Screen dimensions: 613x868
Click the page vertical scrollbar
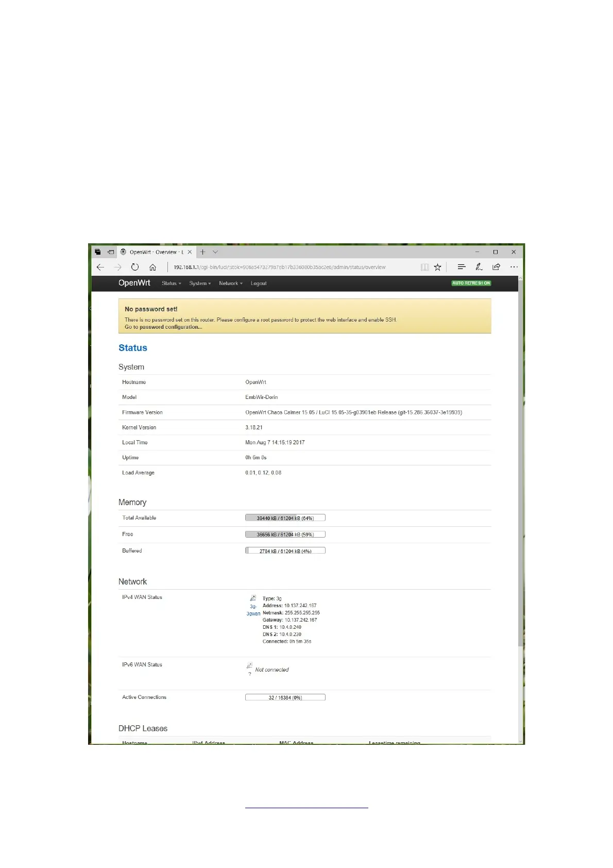521,464
